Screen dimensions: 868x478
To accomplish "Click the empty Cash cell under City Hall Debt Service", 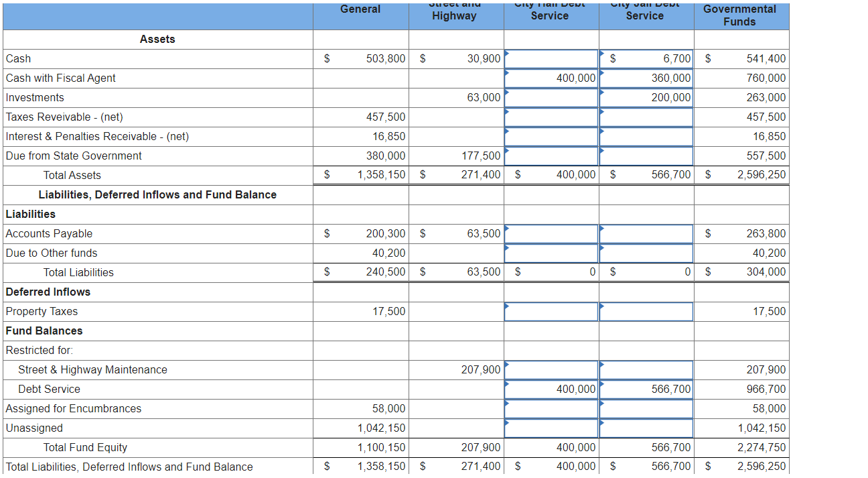I will coord(551,58).
